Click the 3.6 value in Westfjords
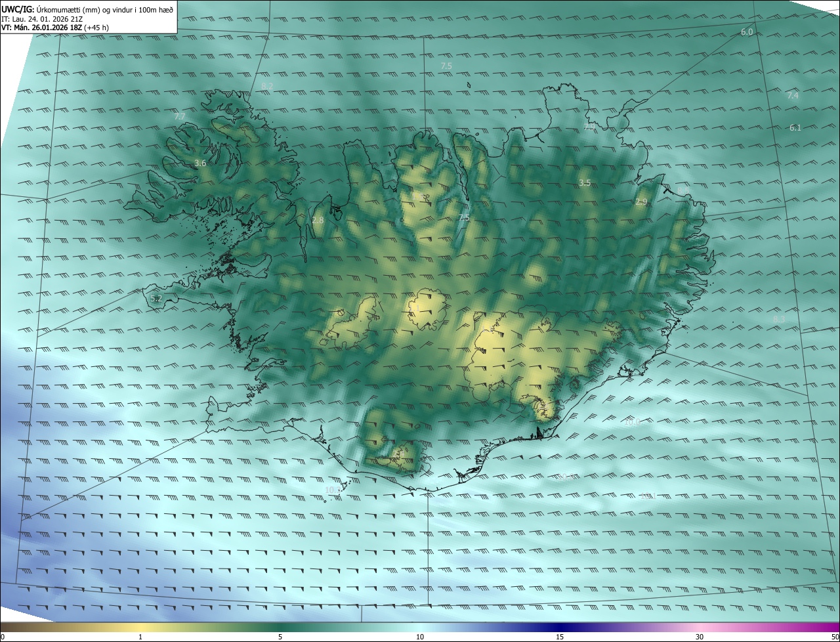This screenshot has height=642, width=840. (201, 163)
